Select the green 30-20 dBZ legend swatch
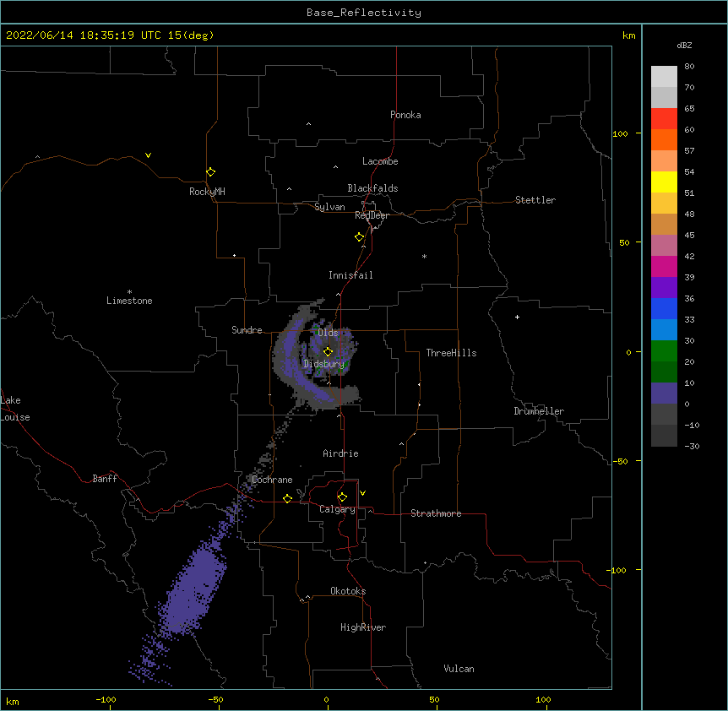Viewport: 728px width, 711px height. [664, 351]
